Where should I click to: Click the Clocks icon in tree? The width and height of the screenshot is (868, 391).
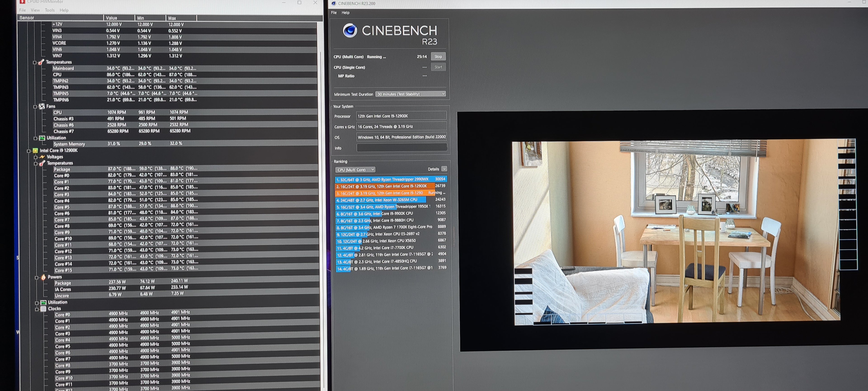pyautogui.click(x=43, y=309)
